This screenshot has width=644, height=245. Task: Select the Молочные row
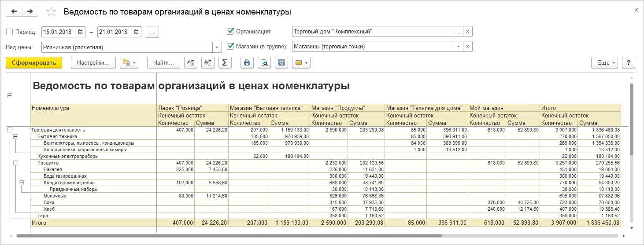point(55,196)
